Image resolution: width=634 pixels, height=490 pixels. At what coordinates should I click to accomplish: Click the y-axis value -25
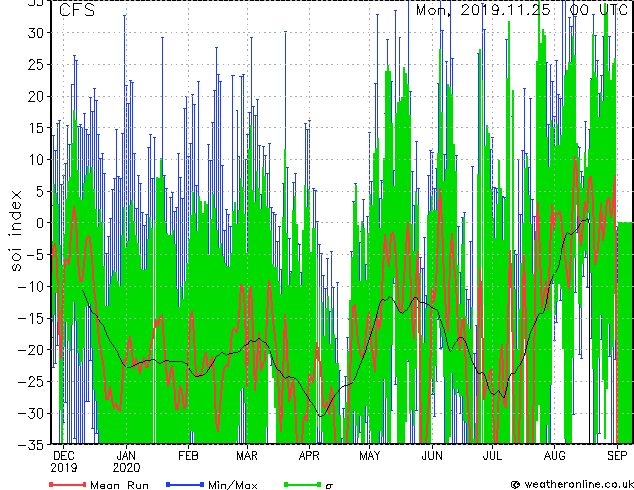click(x=31, y=381)
